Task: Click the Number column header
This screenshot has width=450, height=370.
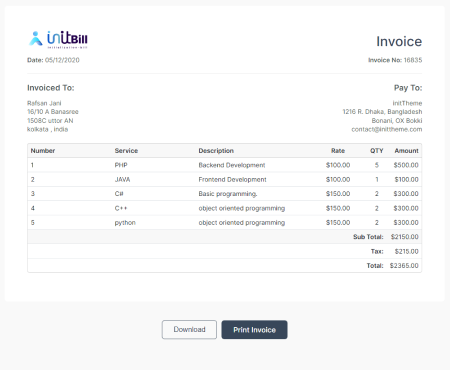Action: coord(43,151)
